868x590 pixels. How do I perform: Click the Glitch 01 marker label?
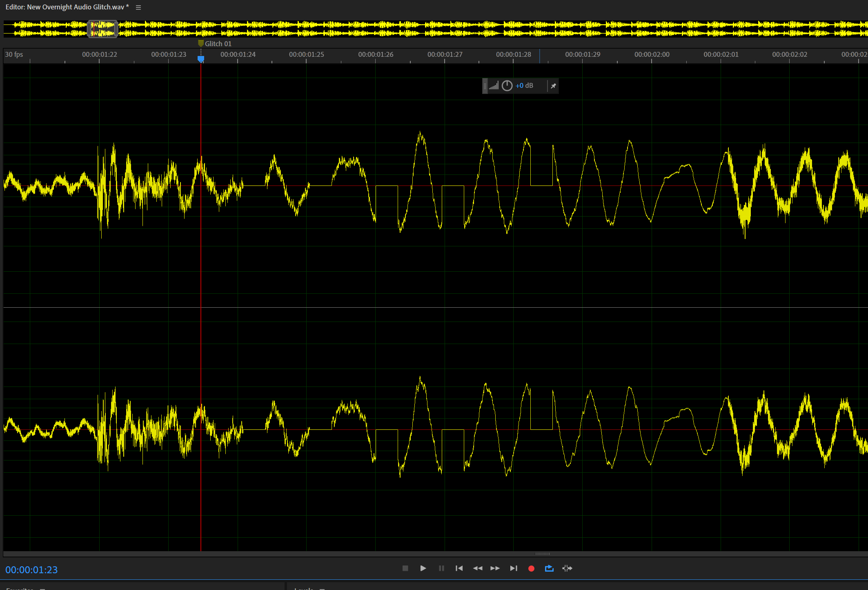tap(218, 44)
